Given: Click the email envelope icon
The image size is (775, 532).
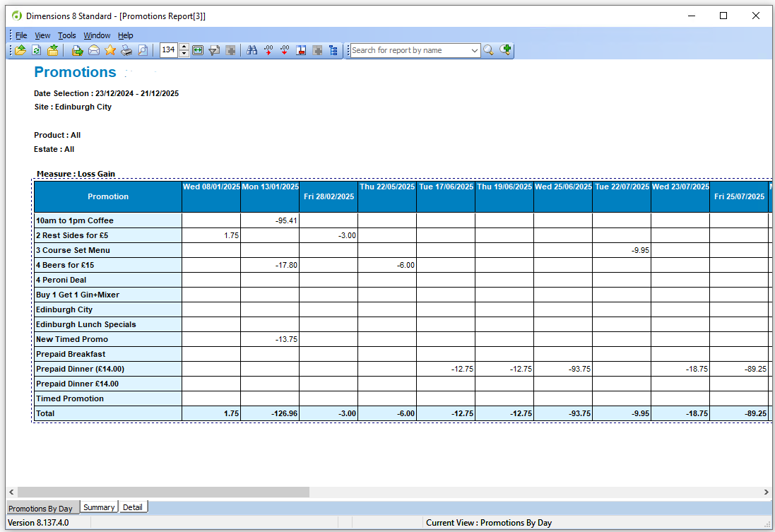Looking at the screenshot, I should (x=93, y=50).
